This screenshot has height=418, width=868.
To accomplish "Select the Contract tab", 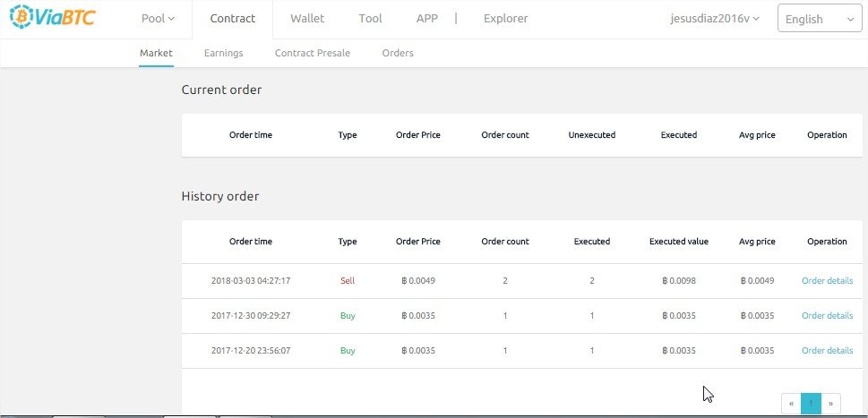I will [x=233, y=18].
